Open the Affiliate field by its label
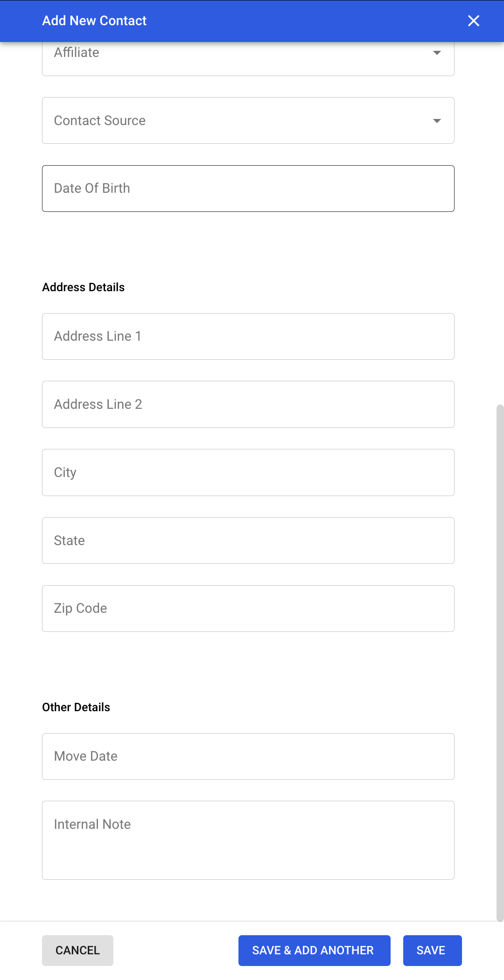 [77, 53]
